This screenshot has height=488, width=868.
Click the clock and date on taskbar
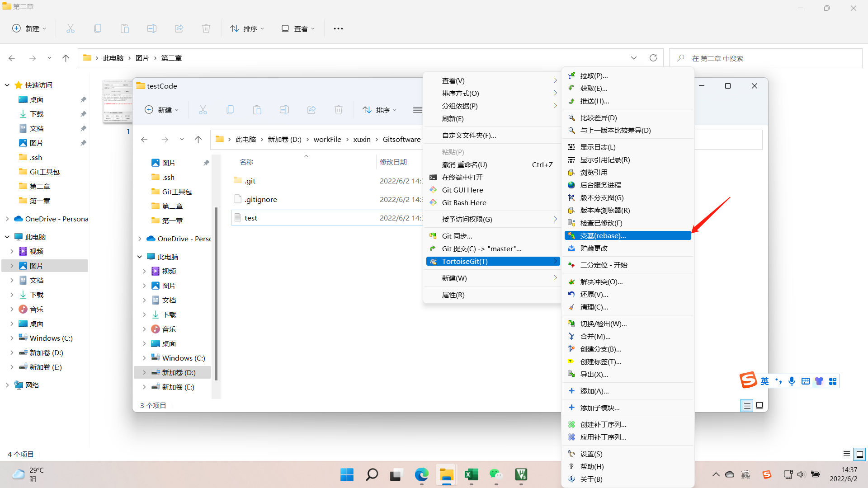[844, 474]
